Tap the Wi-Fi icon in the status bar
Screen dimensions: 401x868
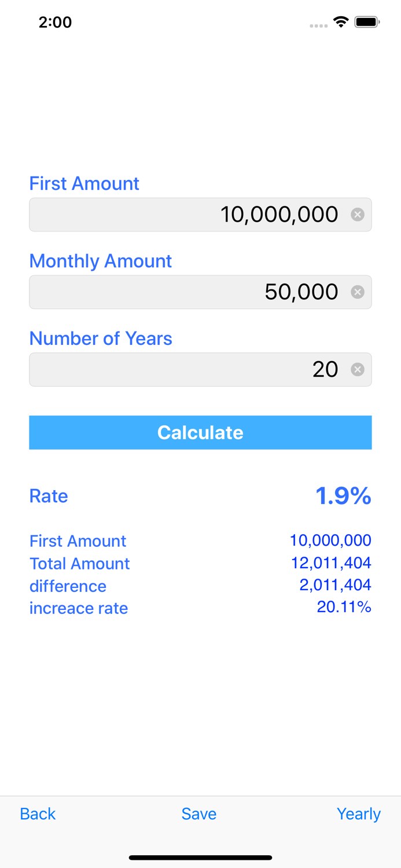(x=341, y=21)
